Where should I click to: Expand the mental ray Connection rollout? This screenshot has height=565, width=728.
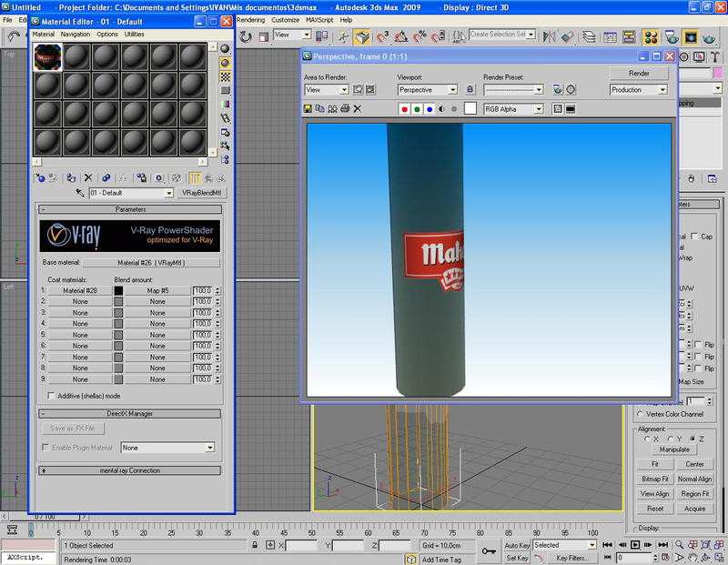[130, 470]
